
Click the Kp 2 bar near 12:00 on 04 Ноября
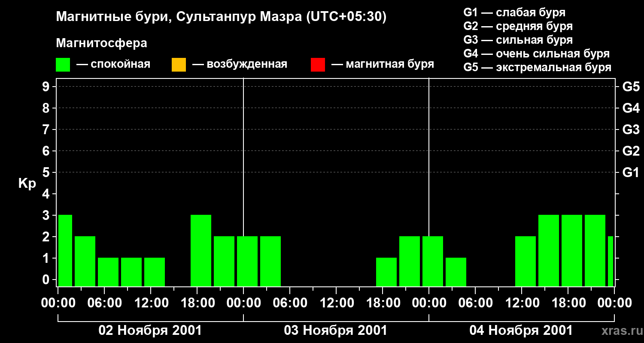[526, 261]
